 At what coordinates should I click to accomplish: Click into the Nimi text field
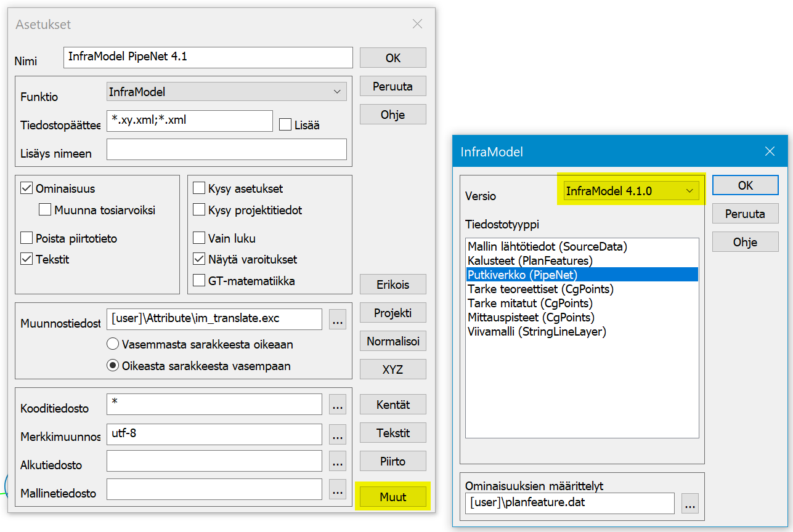coord(208,57)
